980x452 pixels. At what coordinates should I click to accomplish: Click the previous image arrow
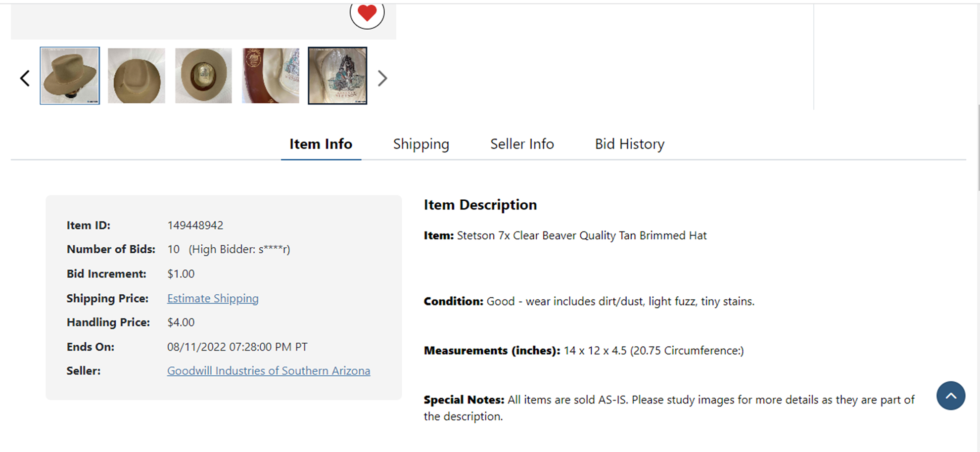point(25,78)
